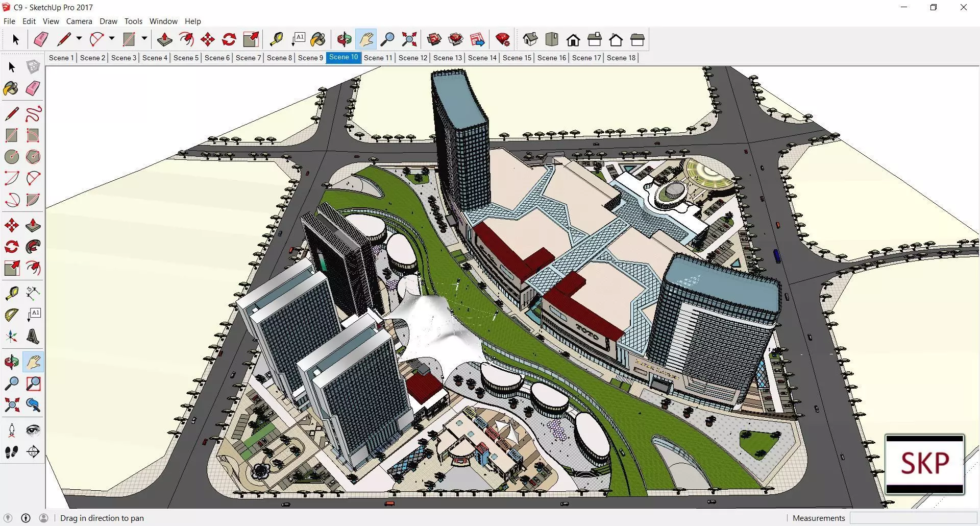The width and height of the screenshot is (980, 526).
Task: Send model to LayOut
Action: coord(477,39)
